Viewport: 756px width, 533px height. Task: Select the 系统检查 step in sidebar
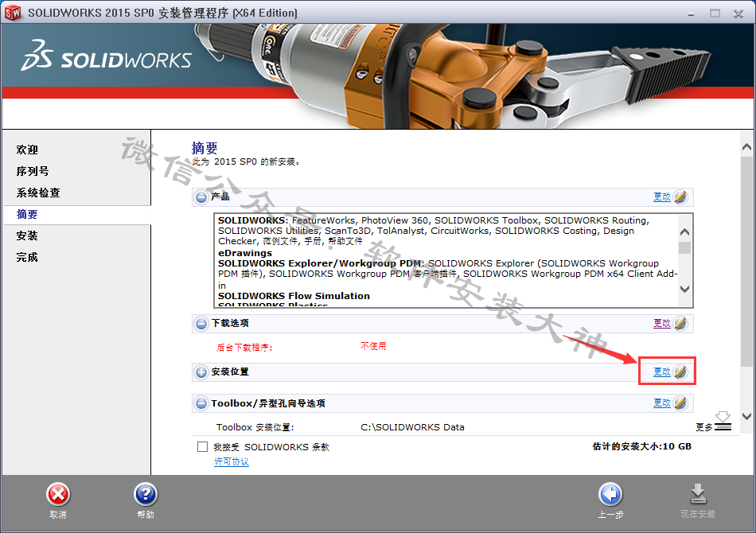coord(38,193)
